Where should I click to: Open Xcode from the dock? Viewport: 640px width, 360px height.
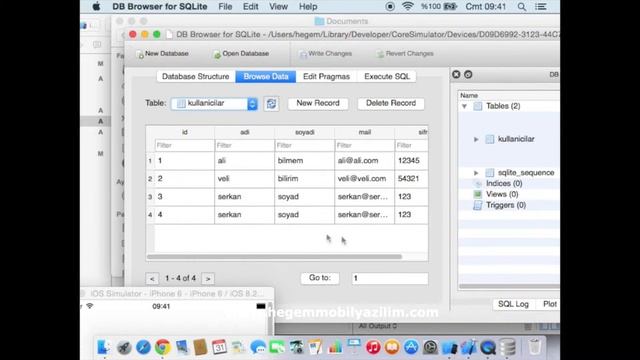pyautogui.click(x=469, y=347)
